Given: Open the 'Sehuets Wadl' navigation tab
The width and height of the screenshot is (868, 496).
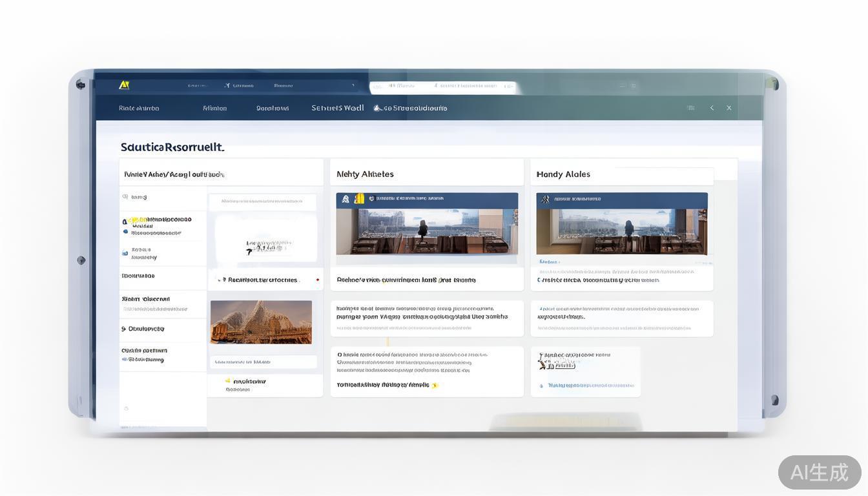Looking at the screenshot, I should 337,108.
